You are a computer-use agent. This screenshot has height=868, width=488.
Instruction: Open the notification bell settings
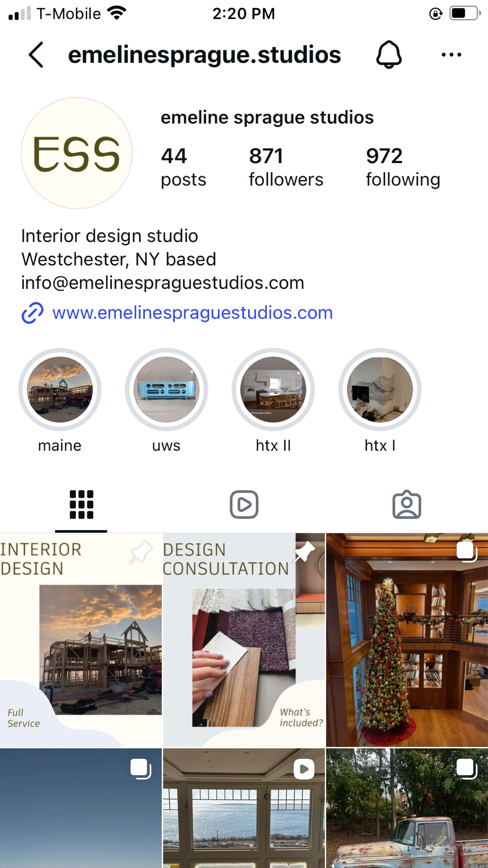point(389,55)
